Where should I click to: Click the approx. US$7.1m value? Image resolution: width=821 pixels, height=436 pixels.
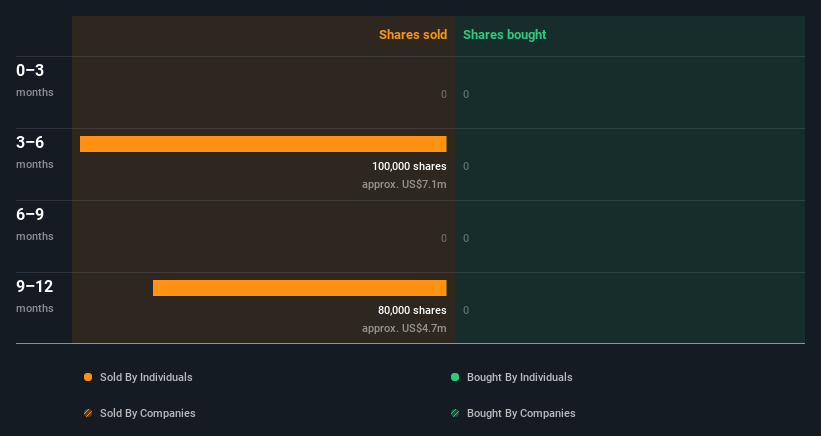(404, 184)
